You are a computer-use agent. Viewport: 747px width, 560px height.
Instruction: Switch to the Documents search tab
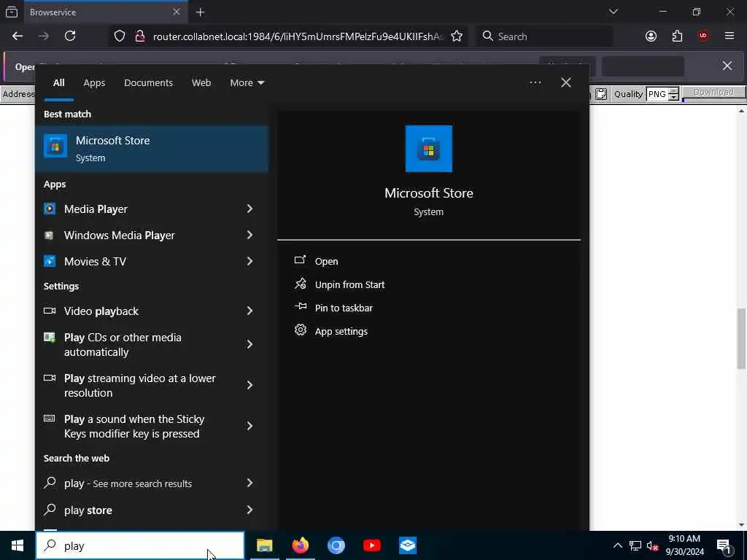(148, 82)
